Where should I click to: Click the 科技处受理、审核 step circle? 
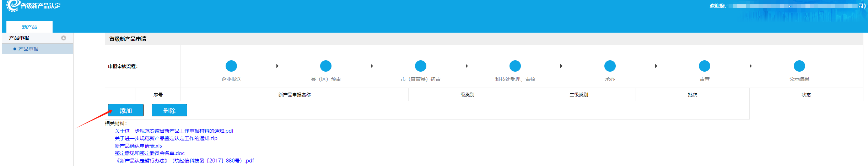click(515, 66)
